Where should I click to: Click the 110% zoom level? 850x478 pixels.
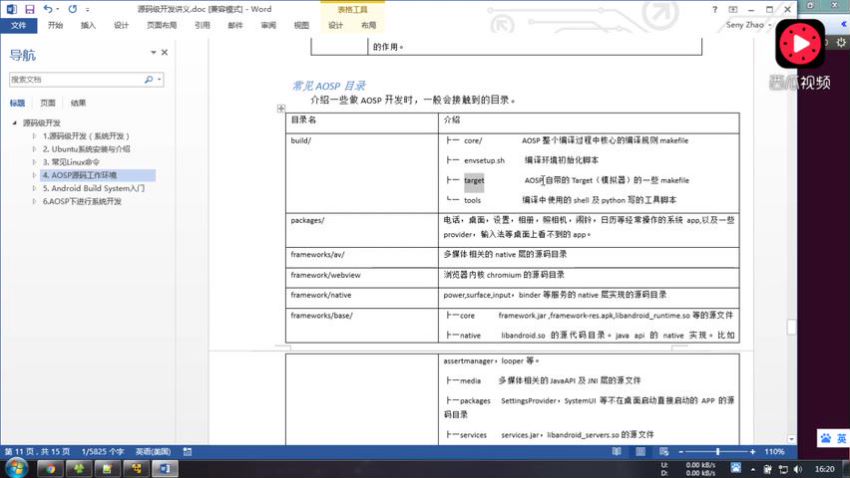(x=774, y=451)
